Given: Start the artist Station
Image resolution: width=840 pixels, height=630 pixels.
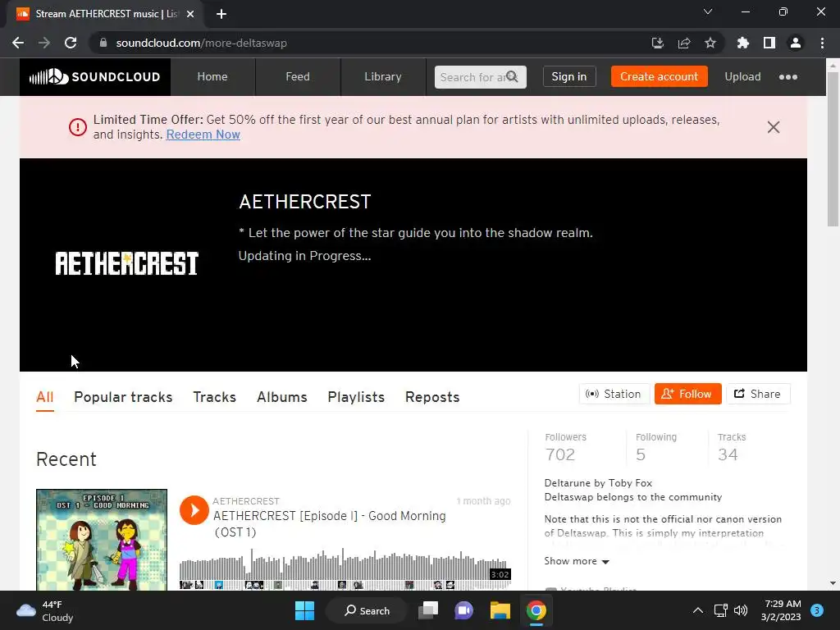Looking at the screenshot, I should (614, 394).
